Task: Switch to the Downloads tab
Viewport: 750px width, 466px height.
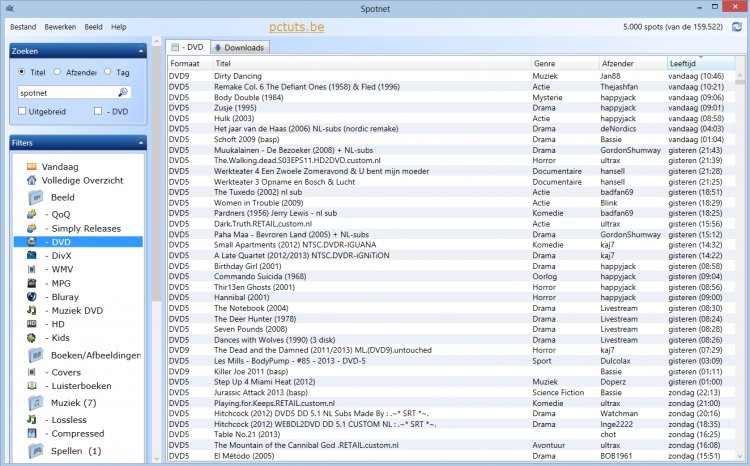Action: click(238, 47)
